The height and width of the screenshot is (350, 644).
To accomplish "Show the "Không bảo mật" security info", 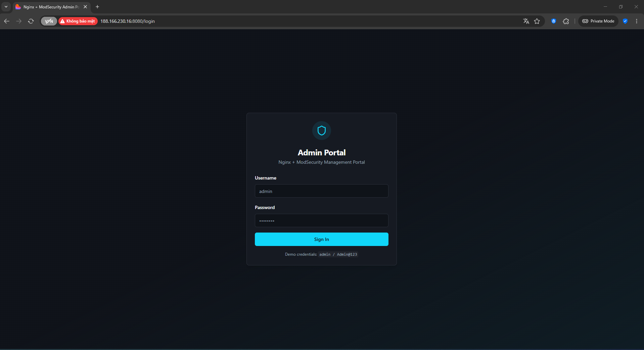I will click(x=78, y=21).
